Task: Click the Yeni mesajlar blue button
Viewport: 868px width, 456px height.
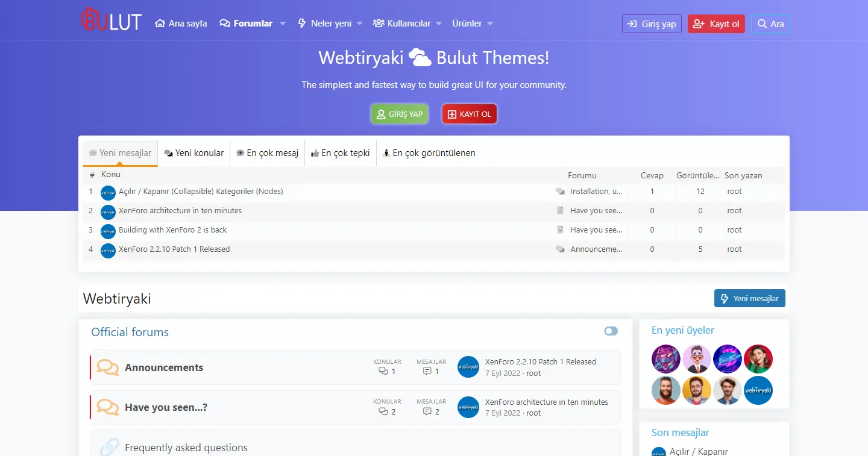Action: pyautogui.click(x=749, y=298)
